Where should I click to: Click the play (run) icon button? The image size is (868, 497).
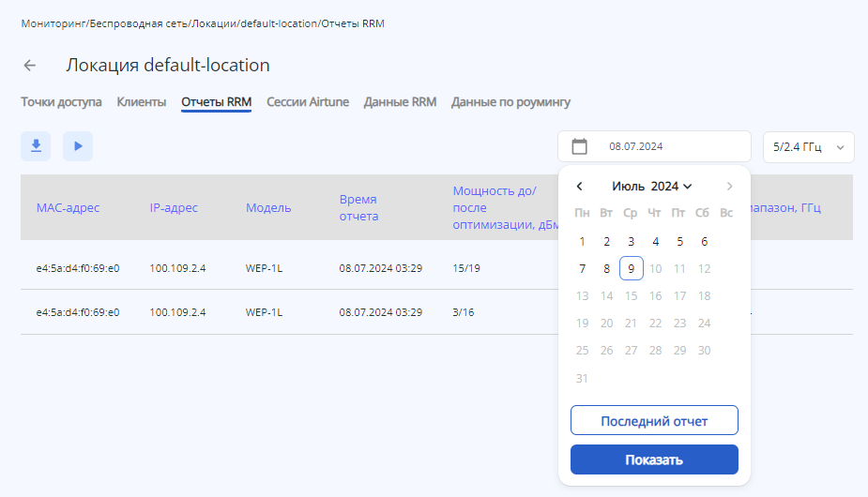click(x=78, y=146)
